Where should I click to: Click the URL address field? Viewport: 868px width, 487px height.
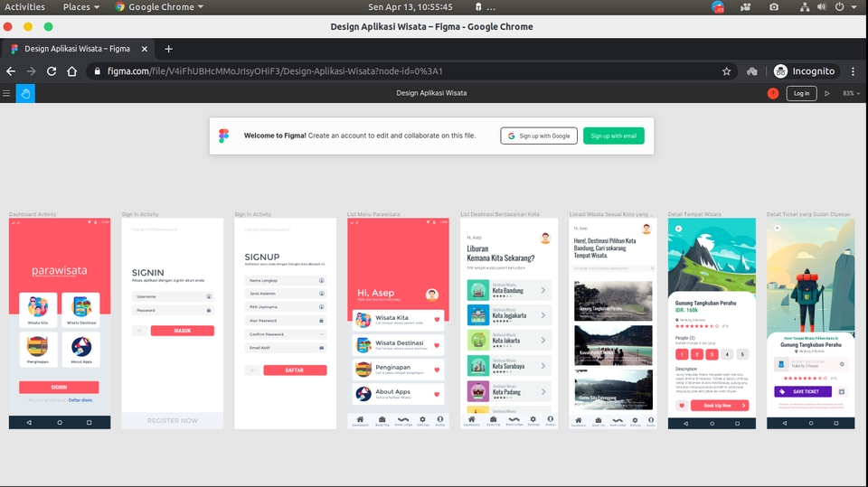tap(407, 71)
